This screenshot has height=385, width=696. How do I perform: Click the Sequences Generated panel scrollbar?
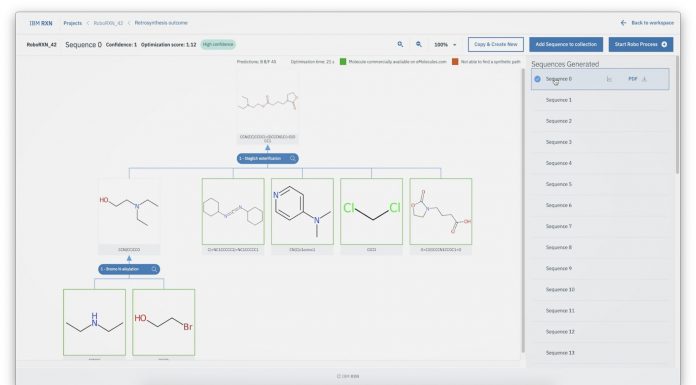pos(677,115)
